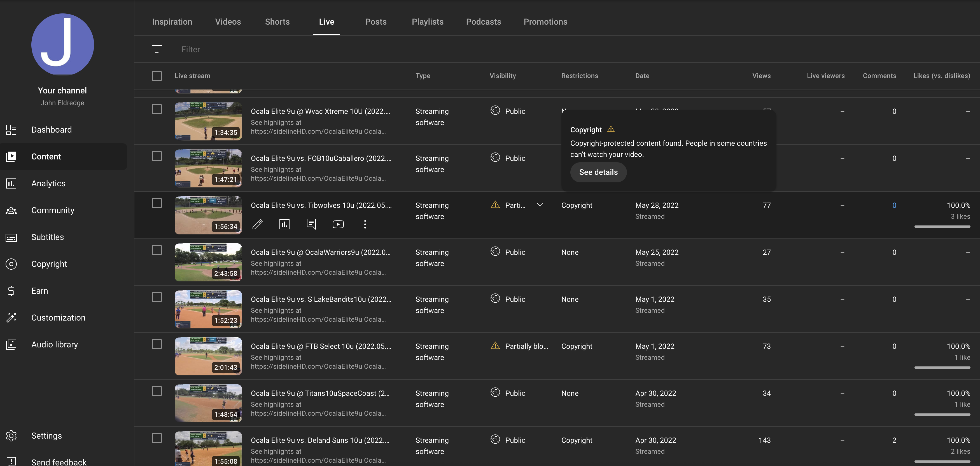The height and width of the screenshot is (466, 980).
Task: Open Tibwolves 10u stream title link
Action: pos(321,205)
